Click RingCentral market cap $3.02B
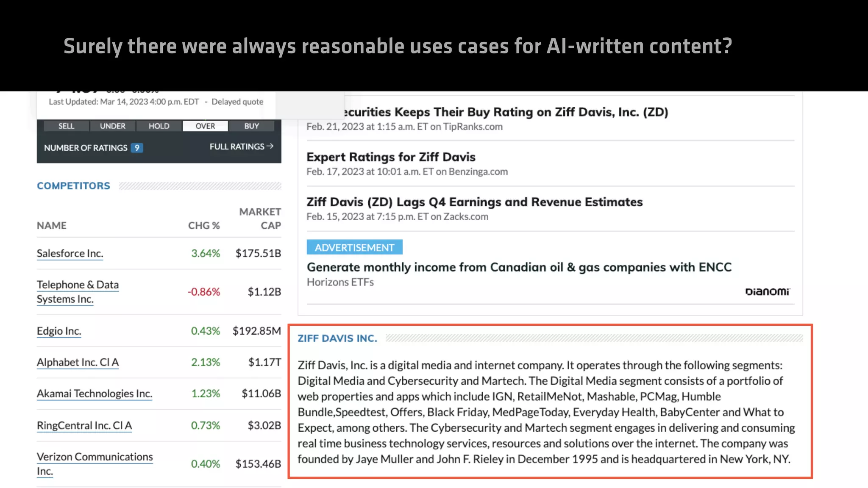868x488 pixels. pos(264,425)
